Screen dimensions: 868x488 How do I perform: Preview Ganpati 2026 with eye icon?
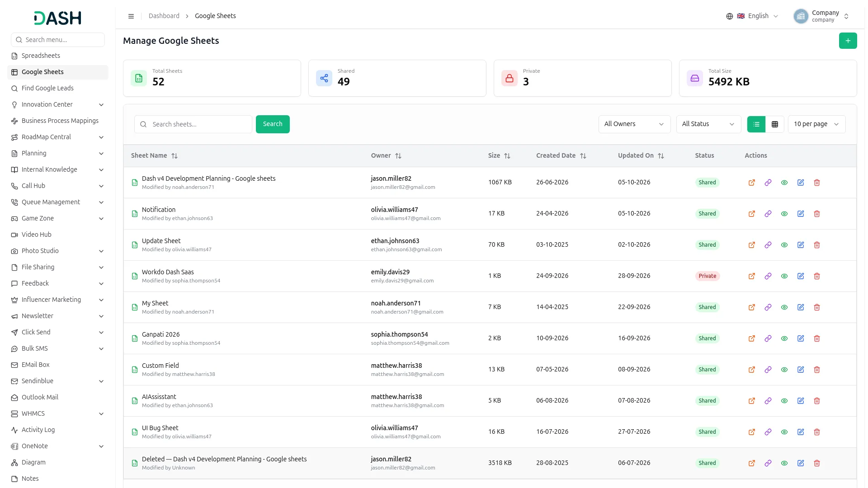(x=784, y=338)
